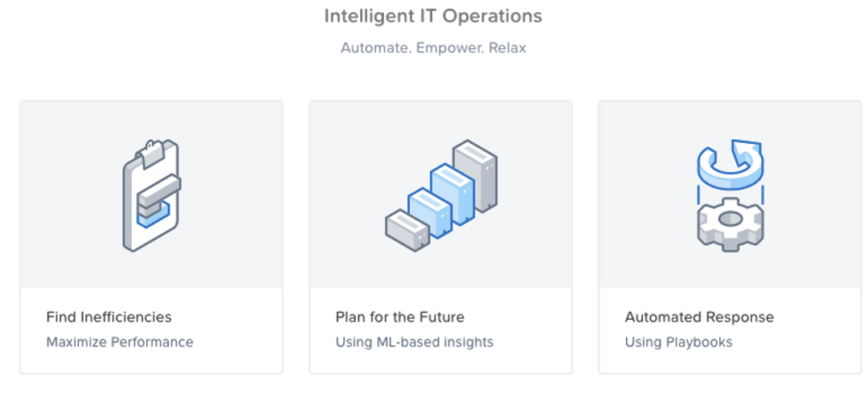Select the Using ML-based insights text
868x402 pixels.
(415, 343)
